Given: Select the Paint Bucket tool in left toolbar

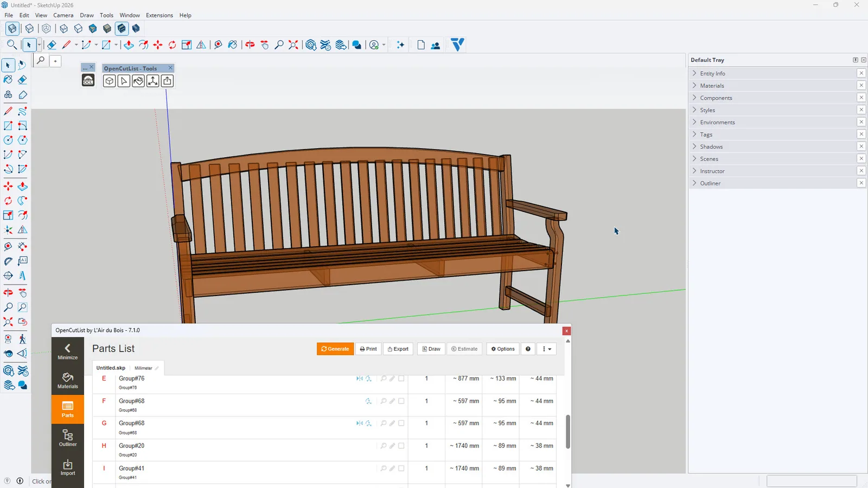Looking at the screenshot, I should pos(8,80).
